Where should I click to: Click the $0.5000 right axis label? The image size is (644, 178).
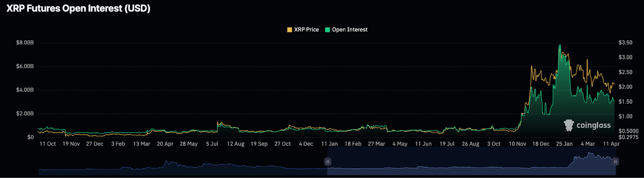(x=628, y=131)
